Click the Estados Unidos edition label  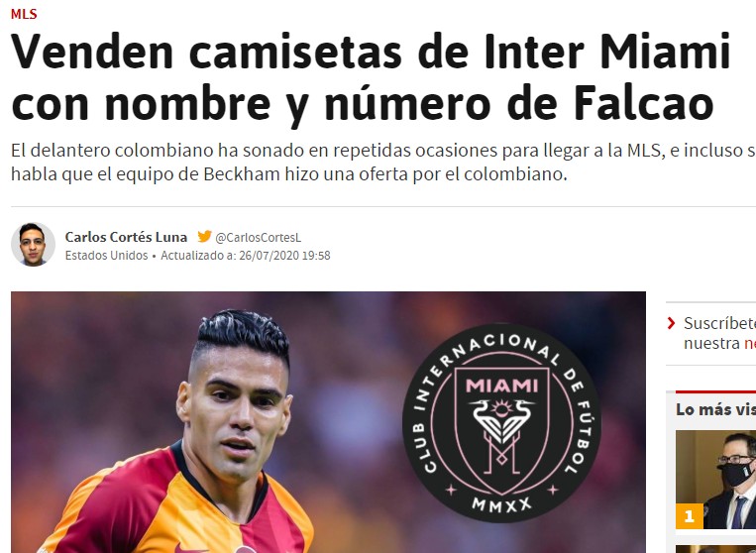107,255
